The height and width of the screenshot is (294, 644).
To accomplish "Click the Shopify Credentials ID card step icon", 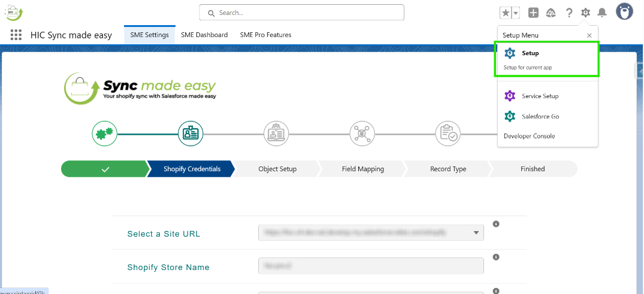I will tap(191, 134).
